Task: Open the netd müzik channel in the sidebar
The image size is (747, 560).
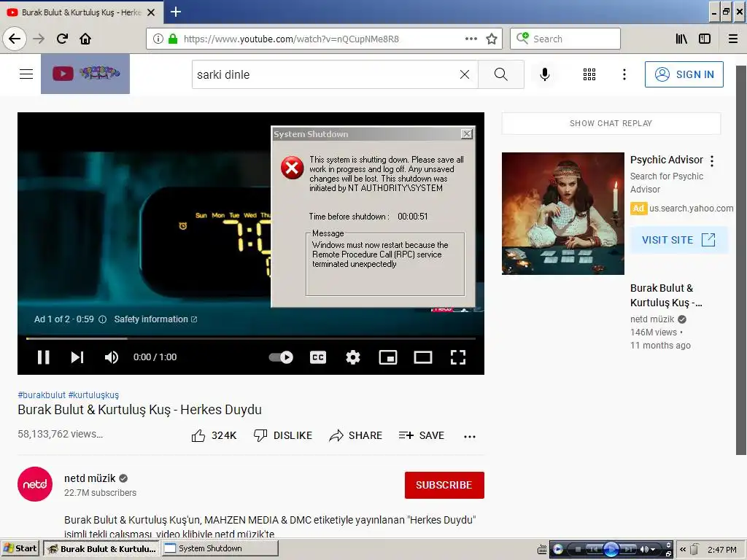Action: click(652, 319)
